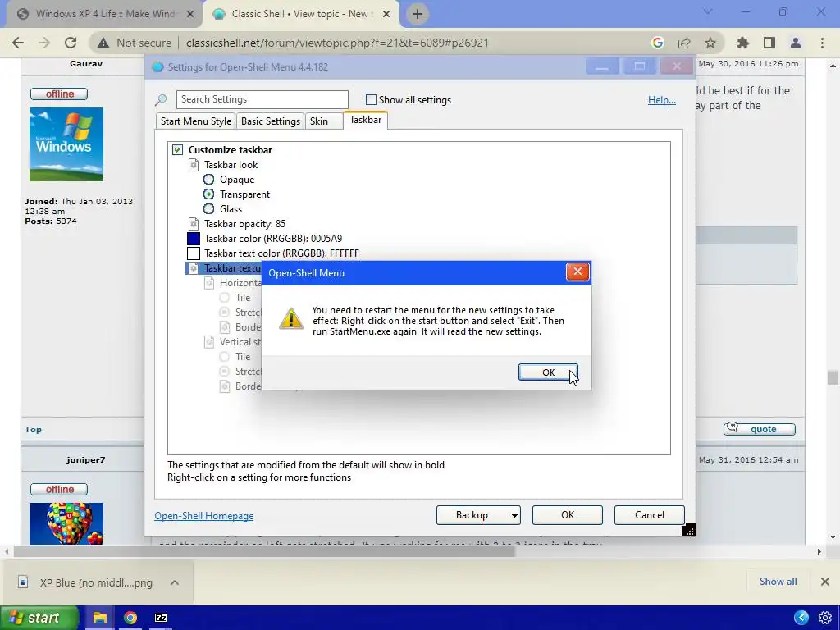Open the Extensions puzzle icon
This screenshot has width=840, height=630.
743,43
